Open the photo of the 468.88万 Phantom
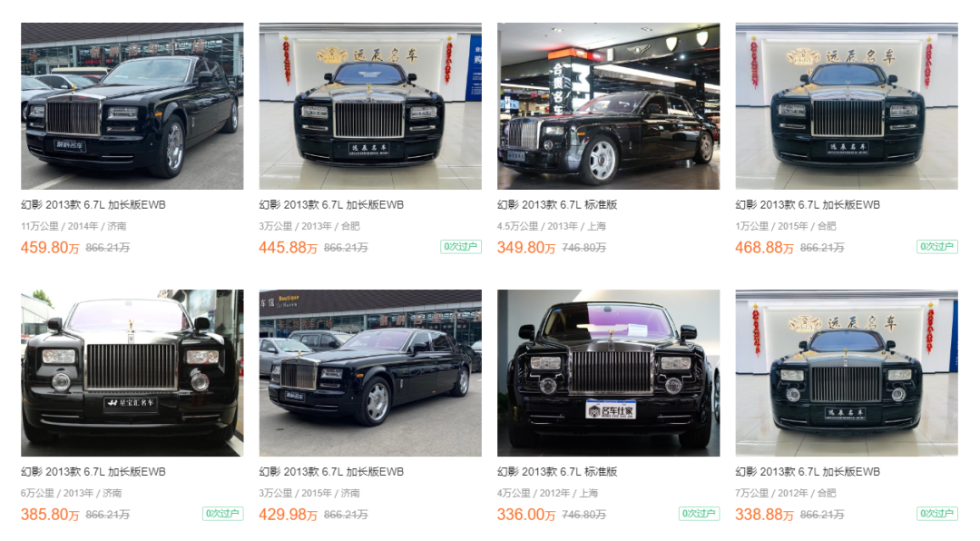 [847, 106]
